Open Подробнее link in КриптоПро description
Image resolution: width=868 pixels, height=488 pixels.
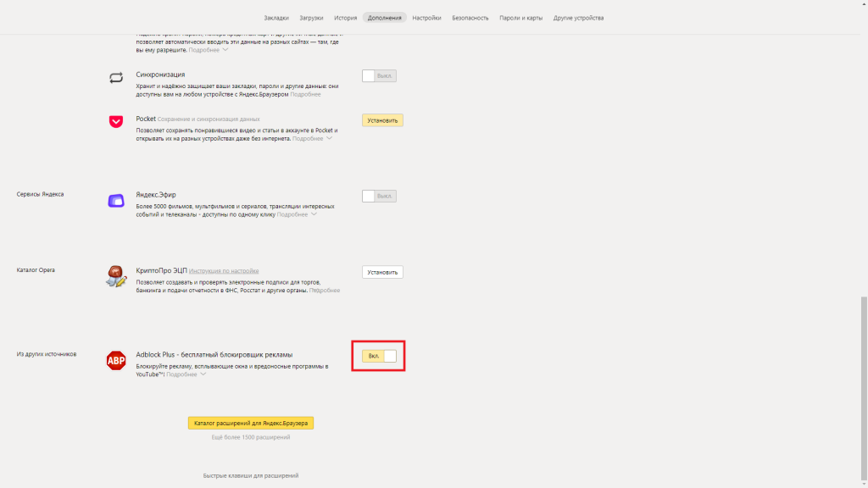click(x=325, y=291)
